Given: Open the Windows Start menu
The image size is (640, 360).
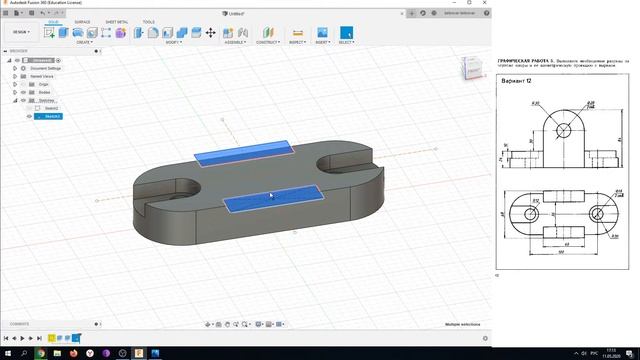Looking at the screenshot, I should click(8, 353).
